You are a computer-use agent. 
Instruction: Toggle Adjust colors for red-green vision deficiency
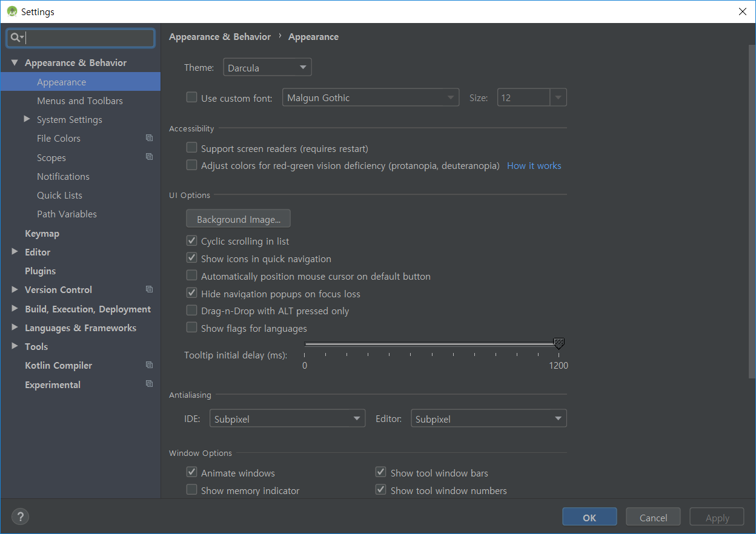pos(191,165)
